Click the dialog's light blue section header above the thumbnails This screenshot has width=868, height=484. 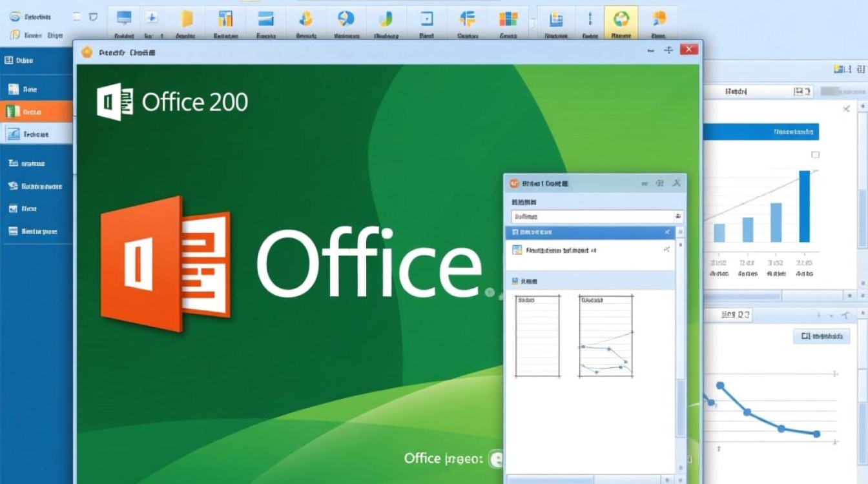590,281
